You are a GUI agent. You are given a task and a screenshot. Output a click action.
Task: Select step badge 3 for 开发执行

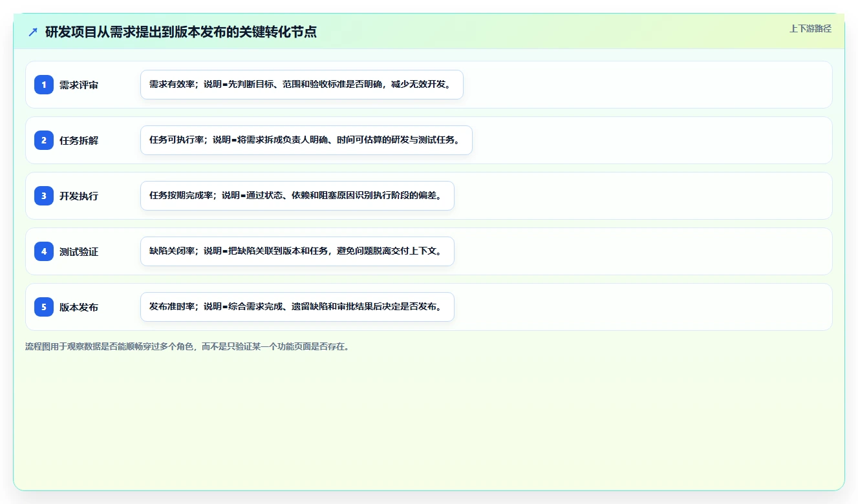[x=44, y=196]
